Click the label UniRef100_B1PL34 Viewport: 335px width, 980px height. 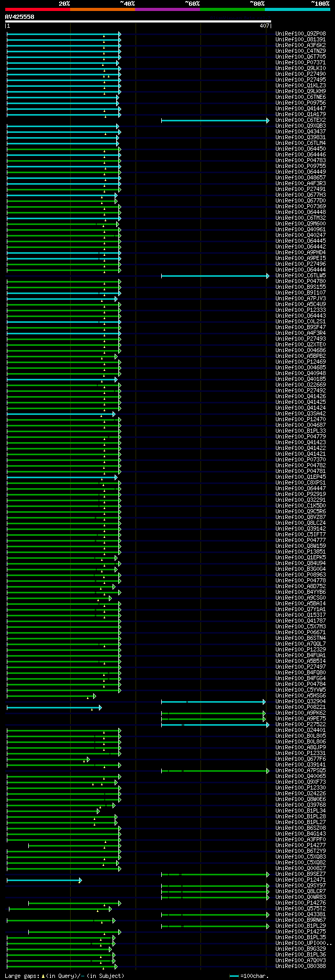300,811
